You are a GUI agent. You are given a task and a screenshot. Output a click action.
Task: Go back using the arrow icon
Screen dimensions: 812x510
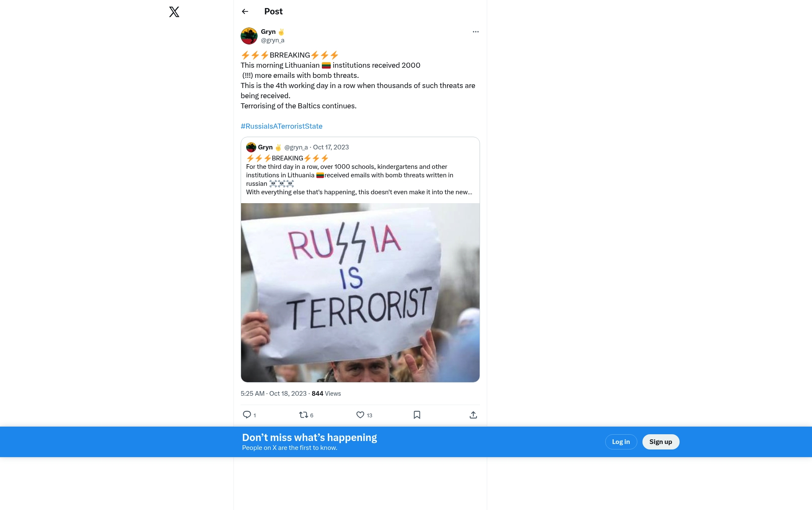(245, 11)
